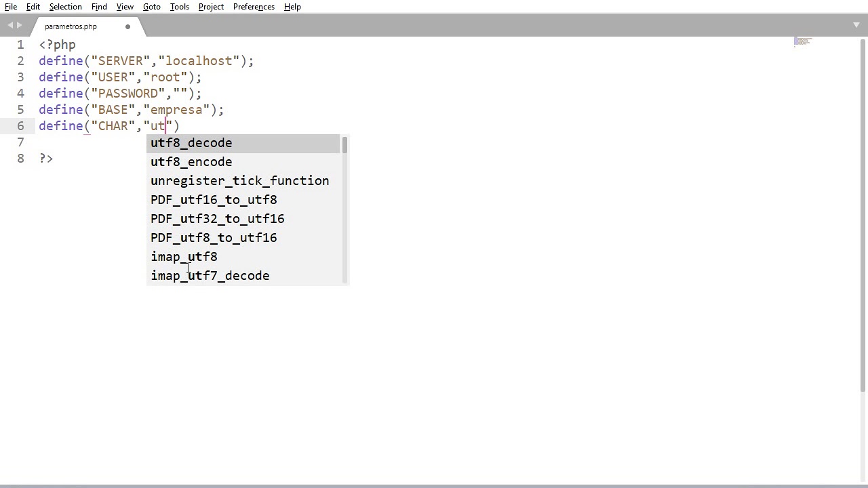Click the "BASE" constant on line 5
Viewport: 868px width, 488px height.
(x=113, y=110)
